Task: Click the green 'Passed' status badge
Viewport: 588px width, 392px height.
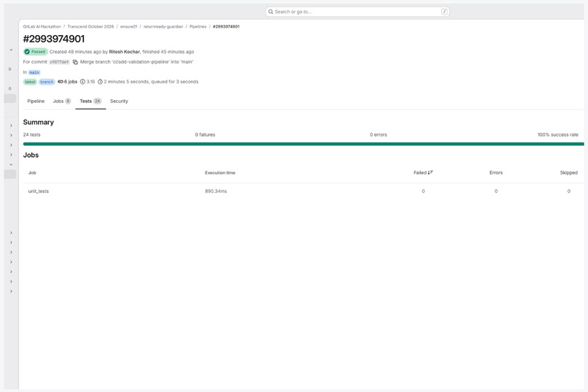Action: pos(35,52)
